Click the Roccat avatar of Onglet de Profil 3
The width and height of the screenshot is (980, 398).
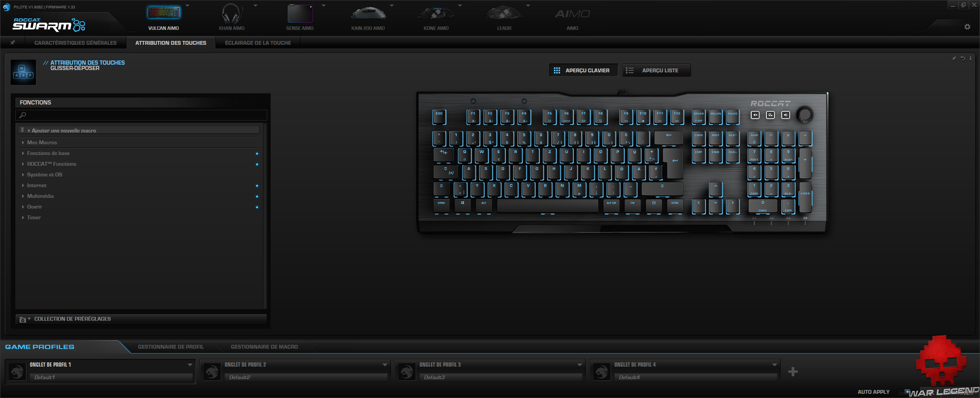coord(407,371)
